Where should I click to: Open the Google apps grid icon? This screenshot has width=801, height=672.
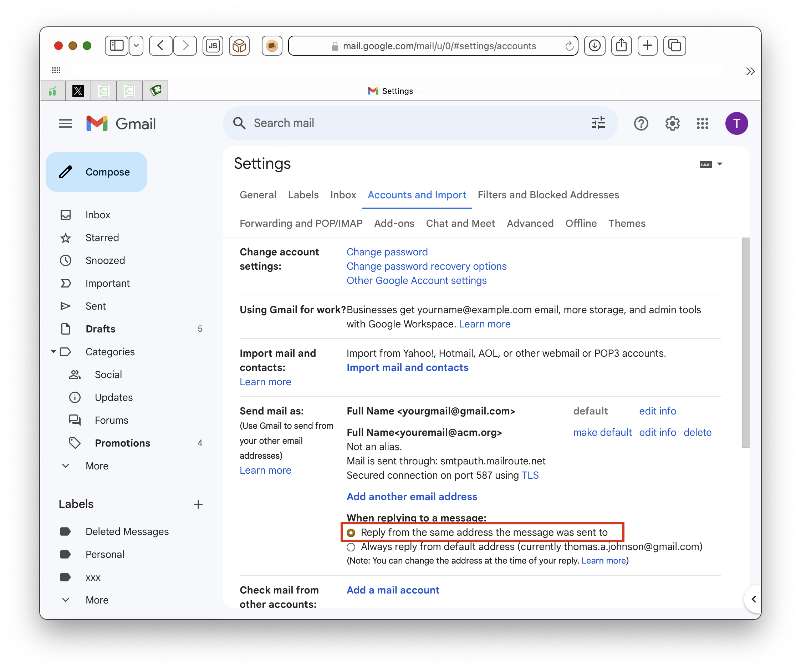click(x=702, y=123)
